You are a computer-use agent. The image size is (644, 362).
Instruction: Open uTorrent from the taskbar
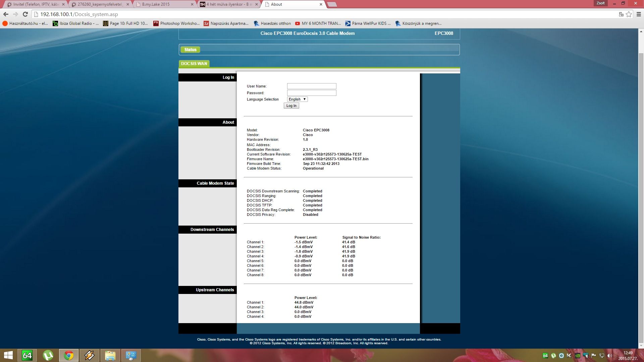pyautogui.click(x=48, y=355)
